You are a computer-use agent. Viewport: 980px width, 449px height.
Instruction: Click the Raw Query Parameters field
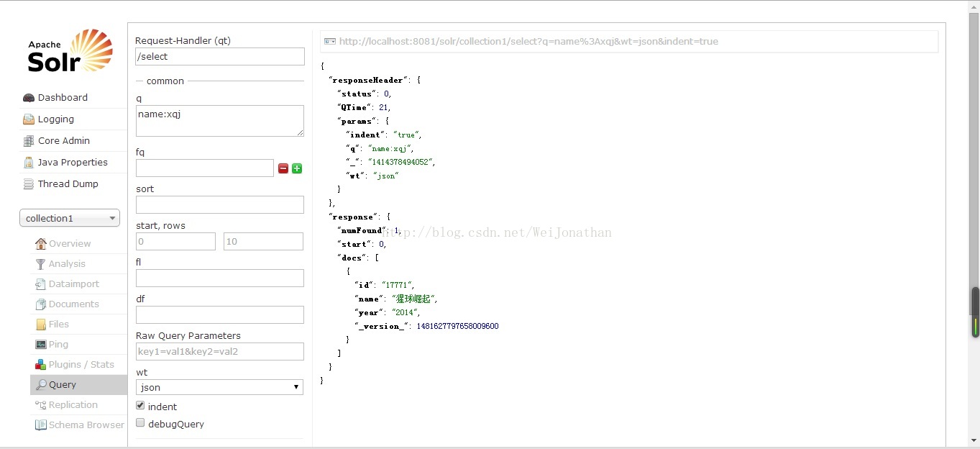click(x=219, y=351)
